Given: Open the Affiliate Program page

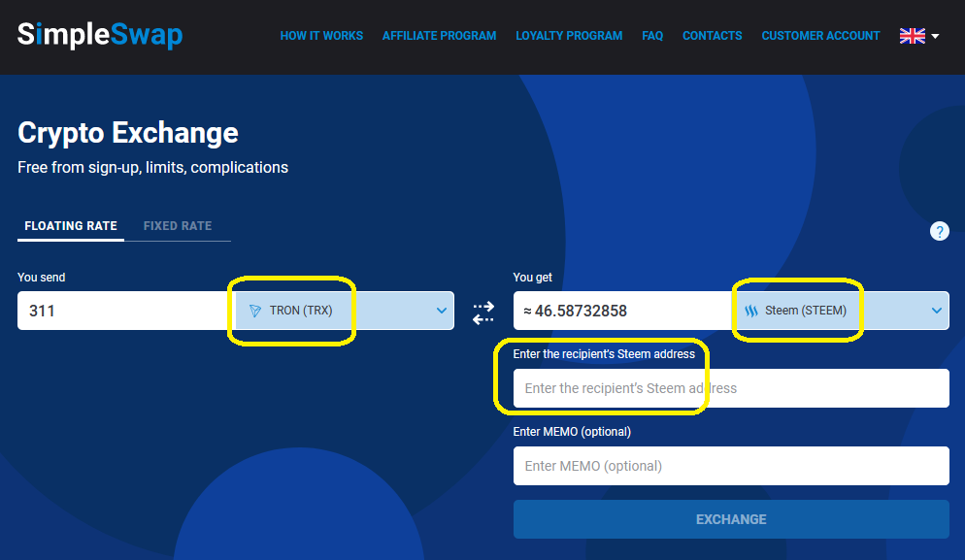Looking at the screenshot, I should pyautogui.click(x=439, y=36).
